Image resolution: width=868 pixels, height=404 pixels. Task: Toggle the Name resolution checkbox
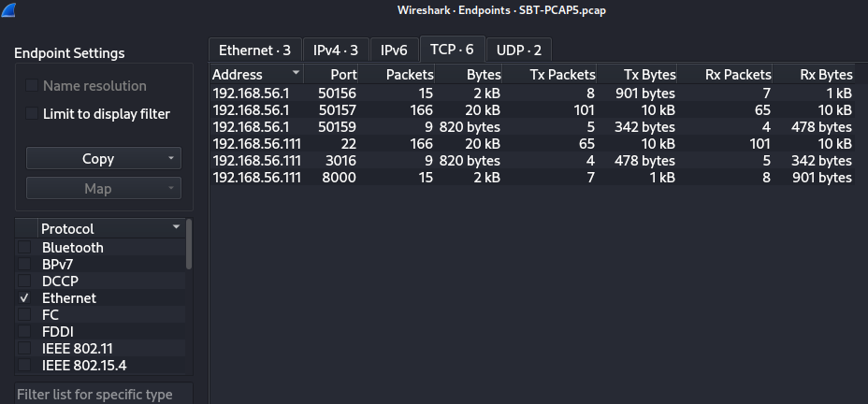coord(32,86)
